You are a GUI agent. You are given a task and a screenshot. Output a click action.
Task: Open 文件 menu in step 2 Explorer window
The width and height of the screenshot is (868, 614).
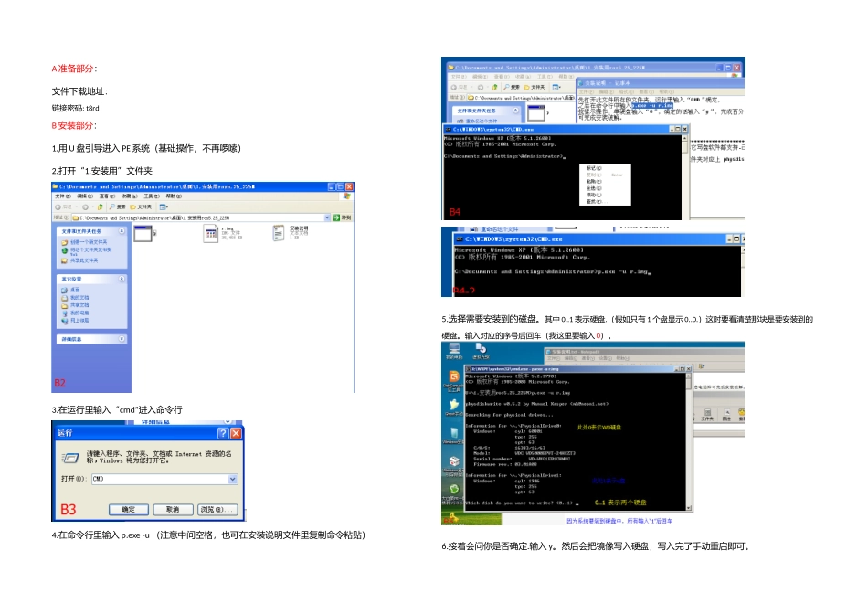click(62, 196)
